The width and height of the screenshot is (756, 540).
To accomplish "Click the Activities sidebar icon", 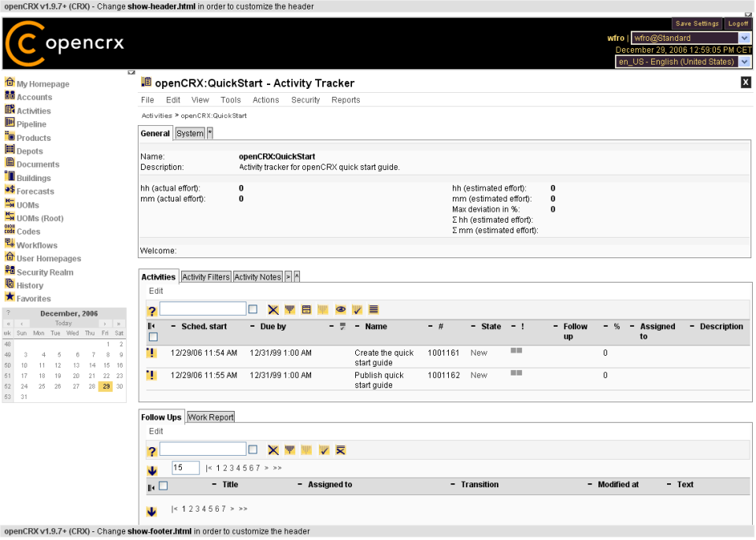I will 9,109.
